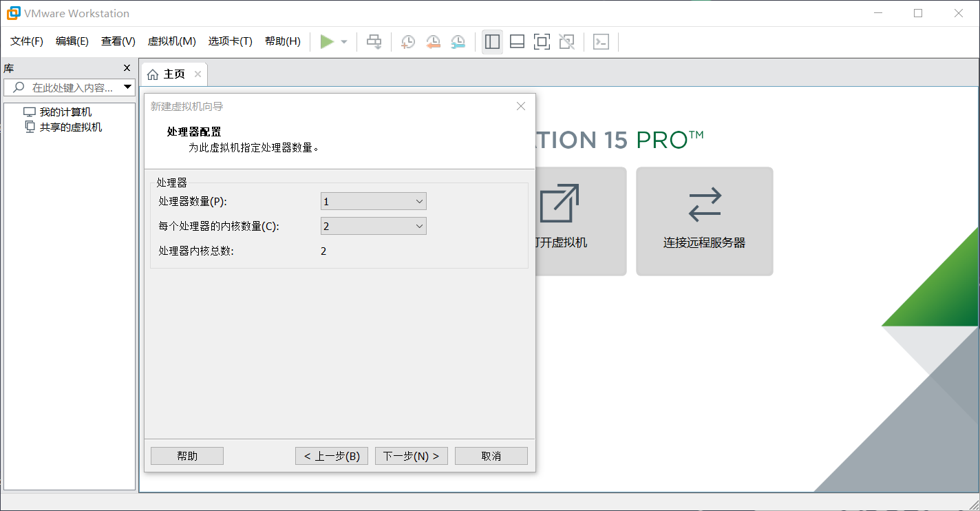
Task: Click the revert to snapshot icon
Action: 433,42
